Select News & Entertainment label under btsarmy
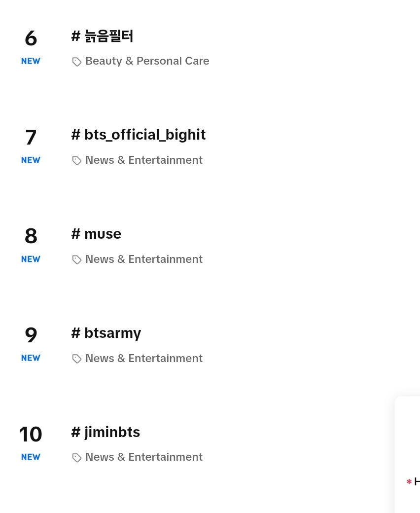The width and height of the screenshot is (420, 513). [x=144, y=358]
